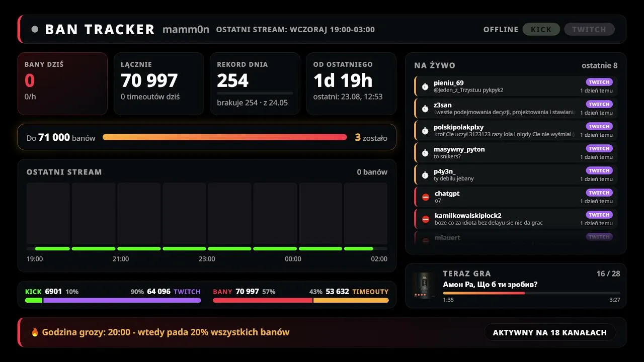Select the polskipolakplxy username
This screenshot has width=644, height=362.
point(459,127)
